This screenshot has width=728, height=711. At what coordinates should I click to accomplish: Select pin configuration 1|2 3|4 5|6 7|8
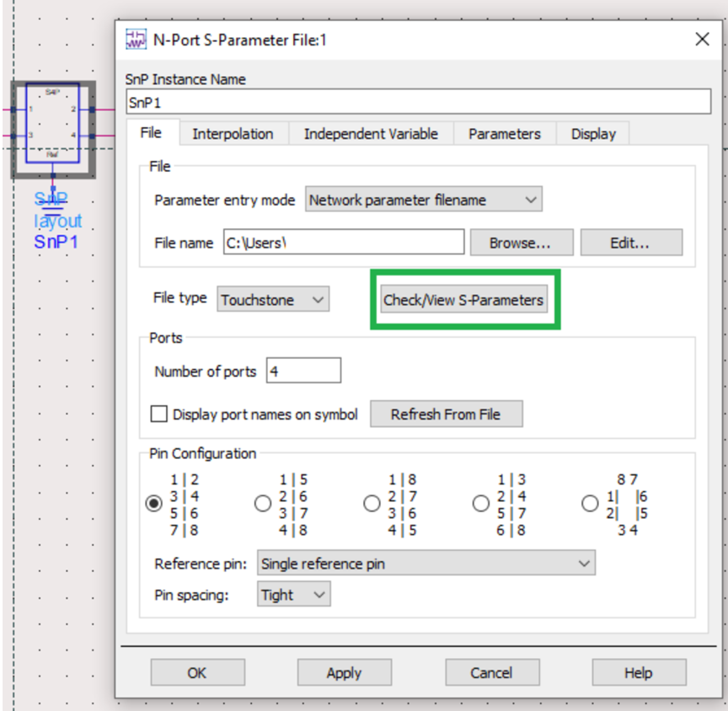(x=153, y=504)
